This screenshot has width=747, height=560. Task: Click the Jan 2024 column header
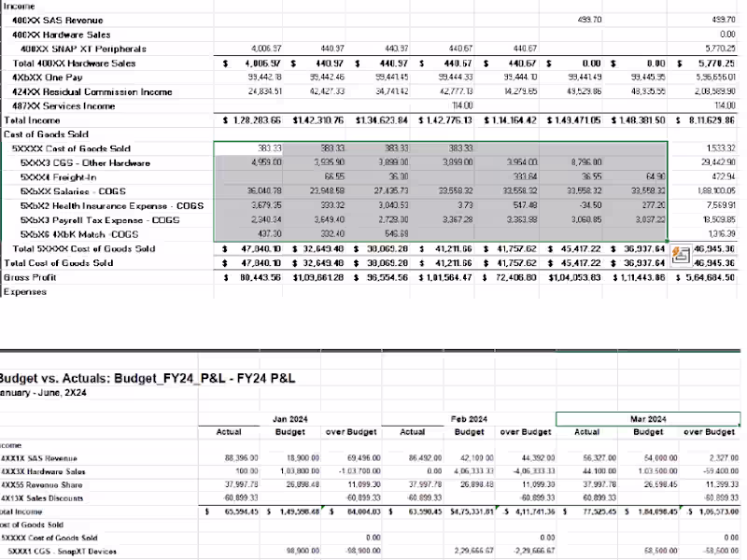point(292,417)
